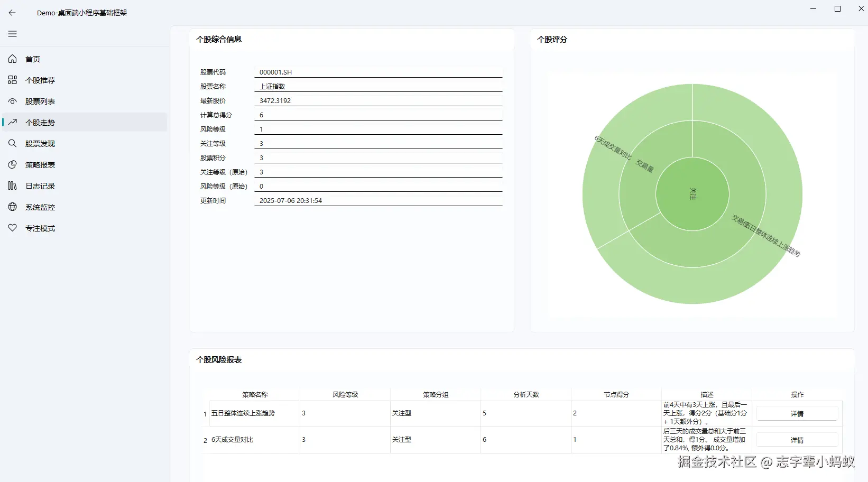Click the 股票积分 field
This screenshot has height=482, width=868.
pyautogui.click(x=378, y=157)
